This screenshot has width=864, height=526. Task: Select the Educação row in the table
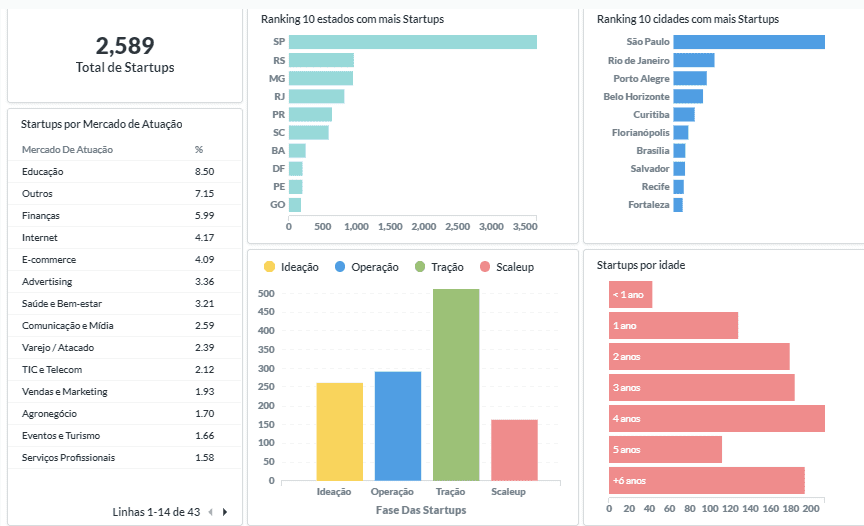(42, 172)
